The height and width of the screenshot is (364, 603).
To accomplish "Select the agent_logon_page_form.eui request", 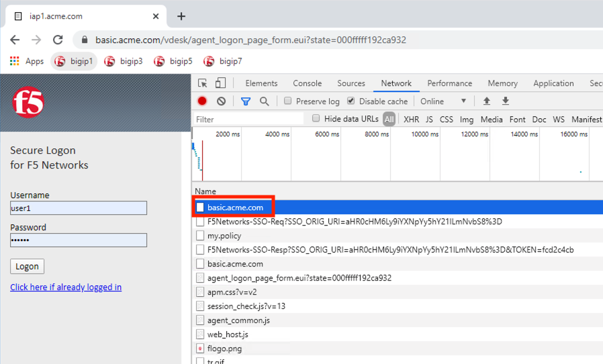I will tap(398, 278).
